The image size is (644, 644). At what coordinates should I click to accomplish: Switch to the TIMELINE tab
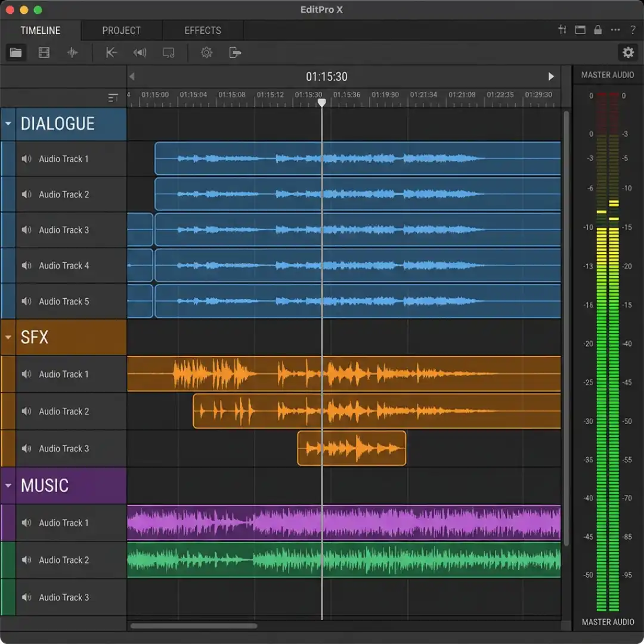41,30
